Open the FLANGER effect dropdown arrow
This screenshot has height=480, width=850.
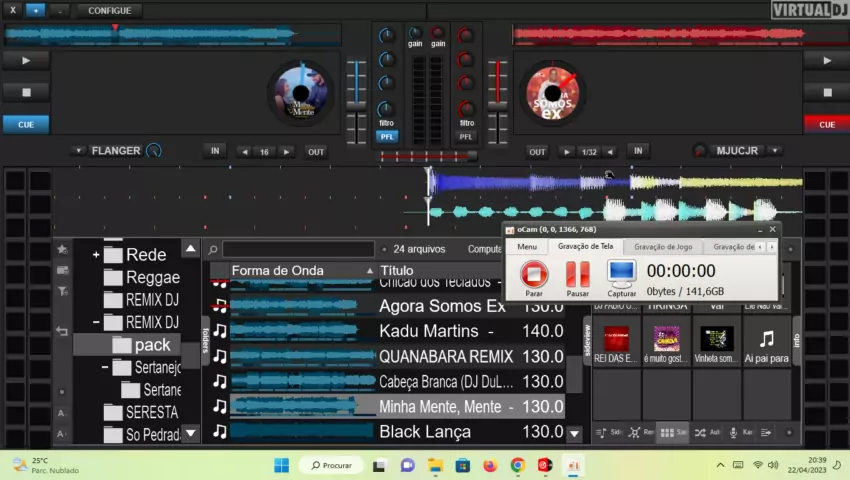click(79, 151)
